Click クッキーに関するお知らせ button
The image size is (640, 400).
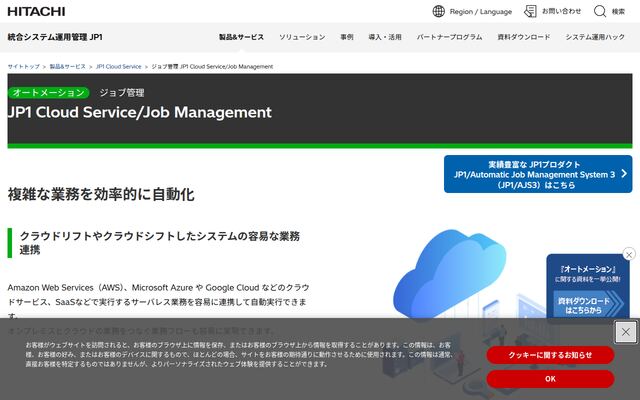tap(550, 355)
